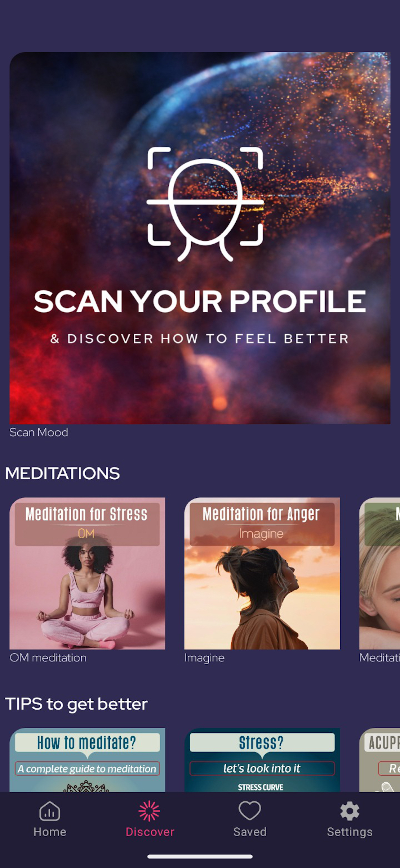Click the Scan Mood label
This screenshot has height=868, width=400.
(x=39, y=432)
